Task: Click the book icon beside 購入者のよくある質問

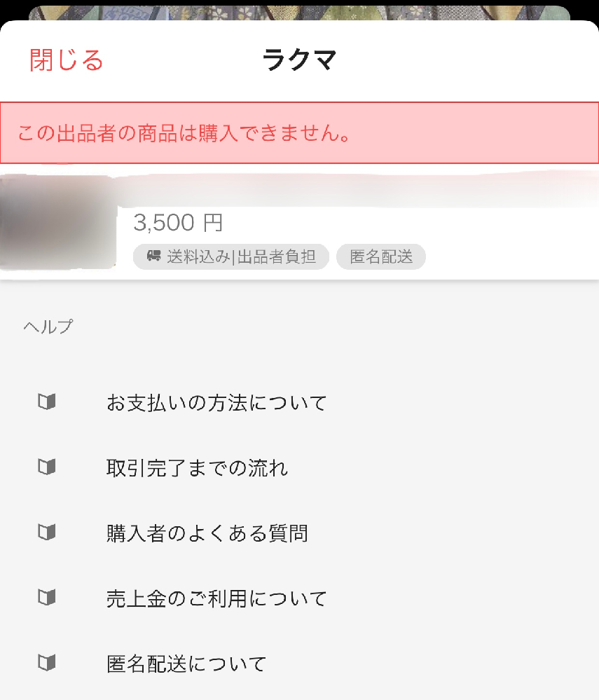Action: click(46, 533)
